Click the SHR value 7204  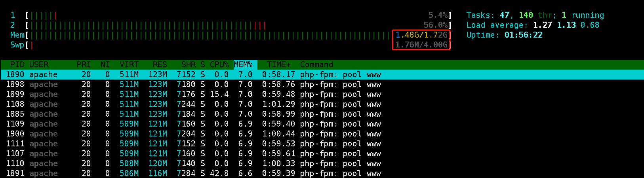click(x=186, y=134)
